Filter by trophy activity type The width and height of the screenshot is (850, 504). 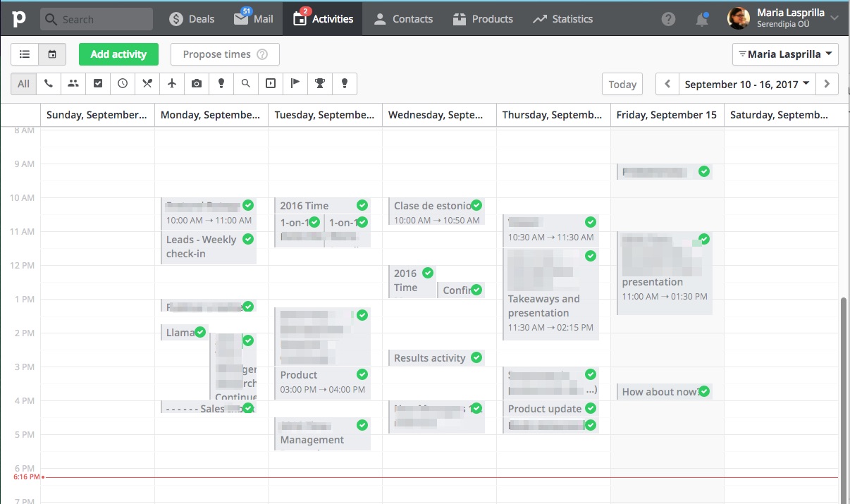pyautogui.click(x=320, y=84)
